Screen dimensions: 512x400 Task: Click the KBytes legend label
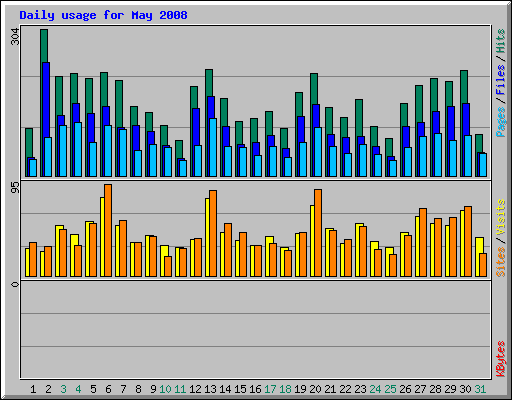point(500,359)
